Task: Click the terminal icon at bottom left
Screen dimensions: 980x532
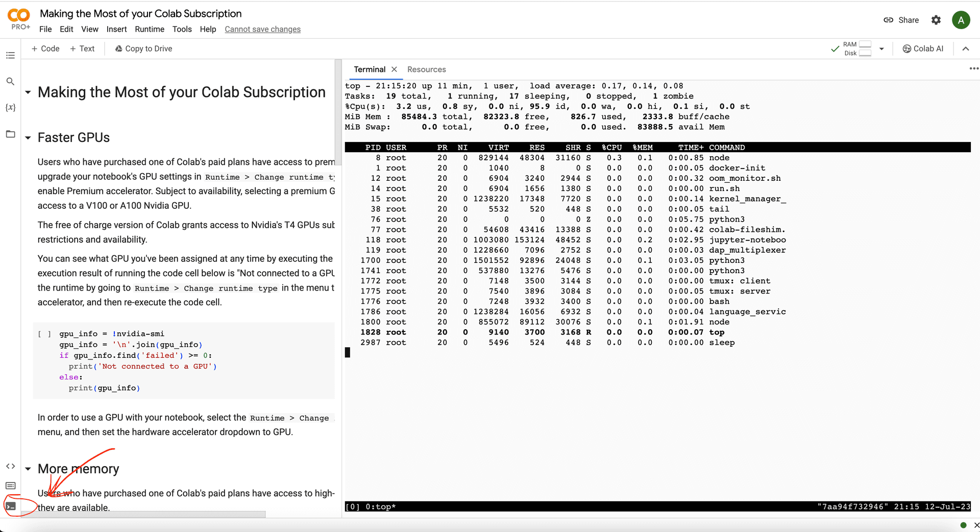Action: click(11, 506)
